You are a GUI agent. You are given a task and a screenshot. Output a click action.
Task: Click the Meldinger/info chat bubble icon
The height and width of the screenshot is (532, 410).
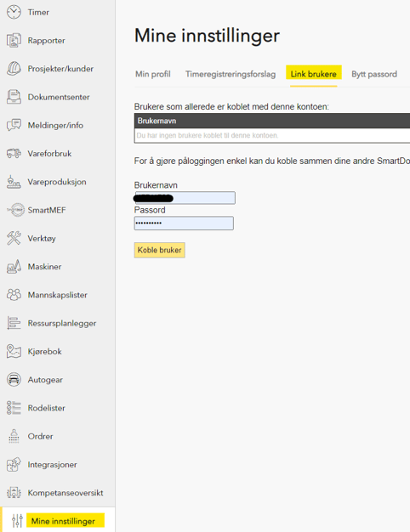click(x=14, y=125)
